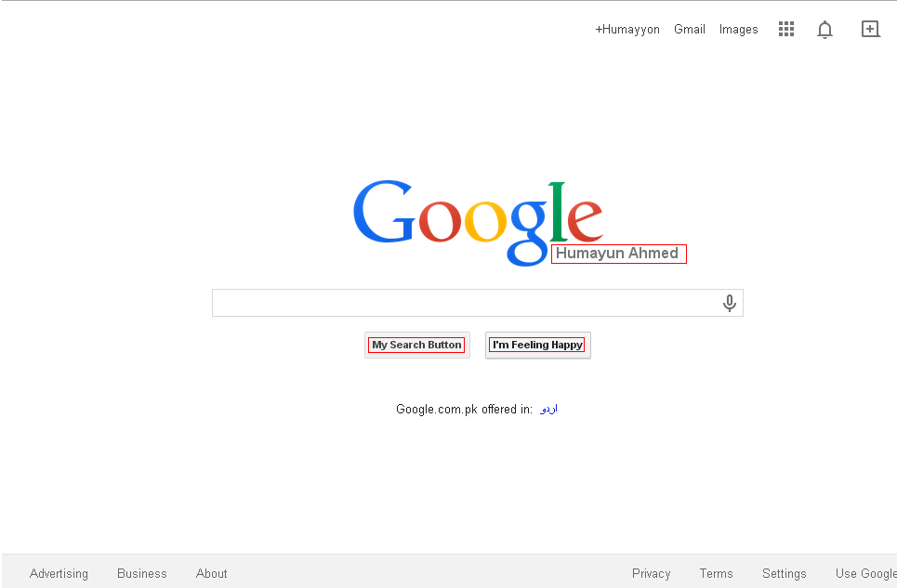Image resolution: width=897 pixels, height=588 pixels.
Task: Open the Terms footer link
Action: pos(717,573)
